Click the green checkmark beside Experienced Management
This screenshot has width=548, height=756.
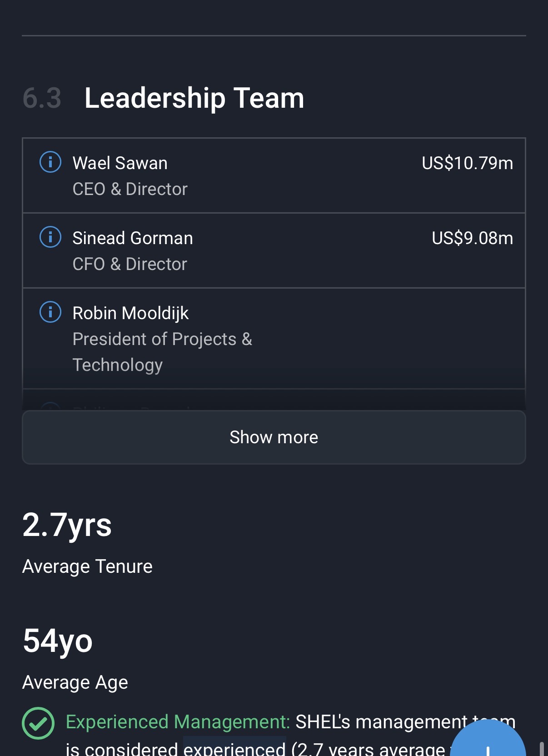point(38,723)
